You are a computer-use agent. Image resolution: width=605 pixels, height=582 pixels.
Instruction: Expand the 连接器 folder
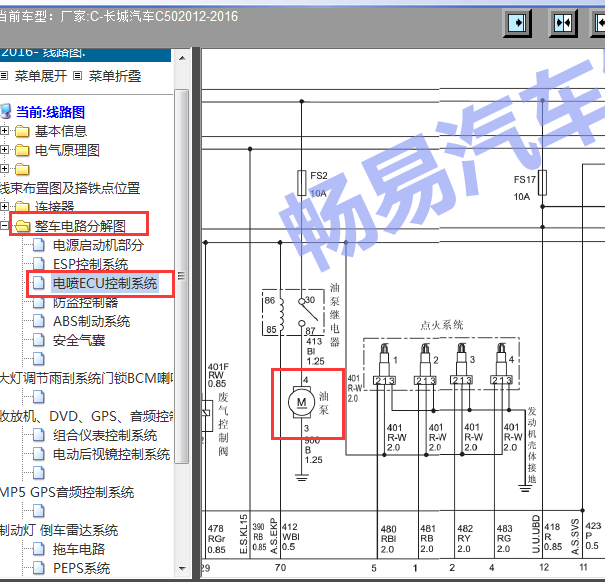(4, 206)
